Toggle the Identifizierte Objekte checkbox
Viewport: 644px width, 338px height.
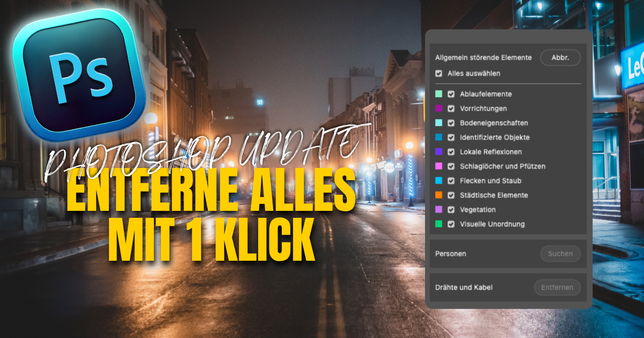451,137
